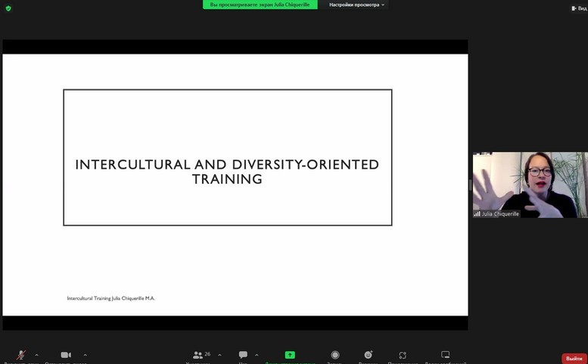
Task: Click the slide title 'Intercultural and Diversity-Oriented Training'
Action: (227, 172)
